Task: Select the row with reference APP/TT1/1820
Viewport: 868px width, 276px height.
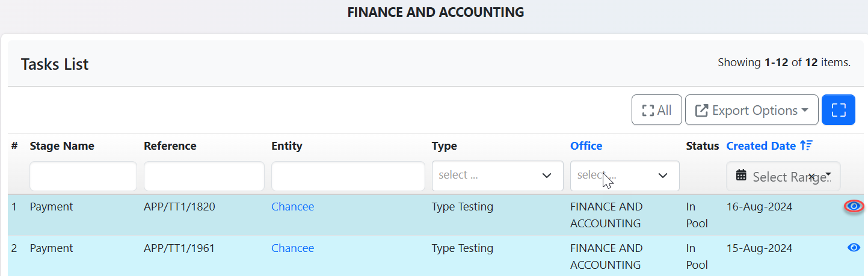Action: coord(179,206)
